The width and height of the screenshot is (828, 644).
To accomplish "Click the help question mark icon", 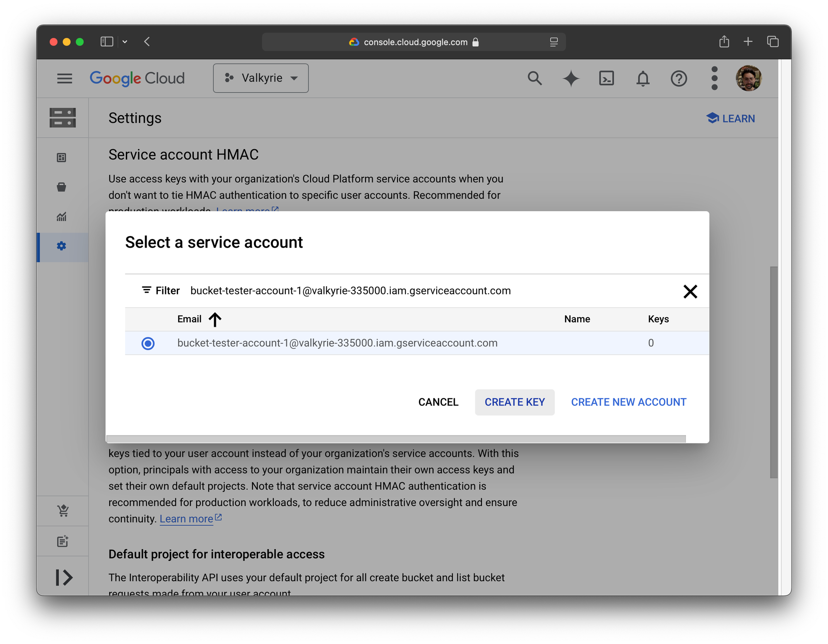I will (x=679, y=78).
